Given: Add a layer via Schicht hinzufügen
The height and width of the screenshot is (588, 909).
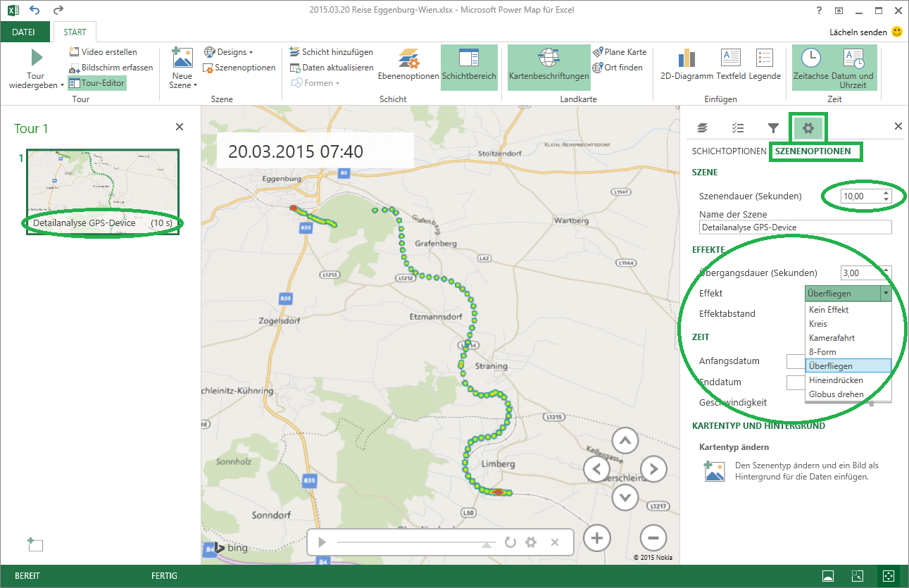Looking at the screenshot, I should 331,51.
